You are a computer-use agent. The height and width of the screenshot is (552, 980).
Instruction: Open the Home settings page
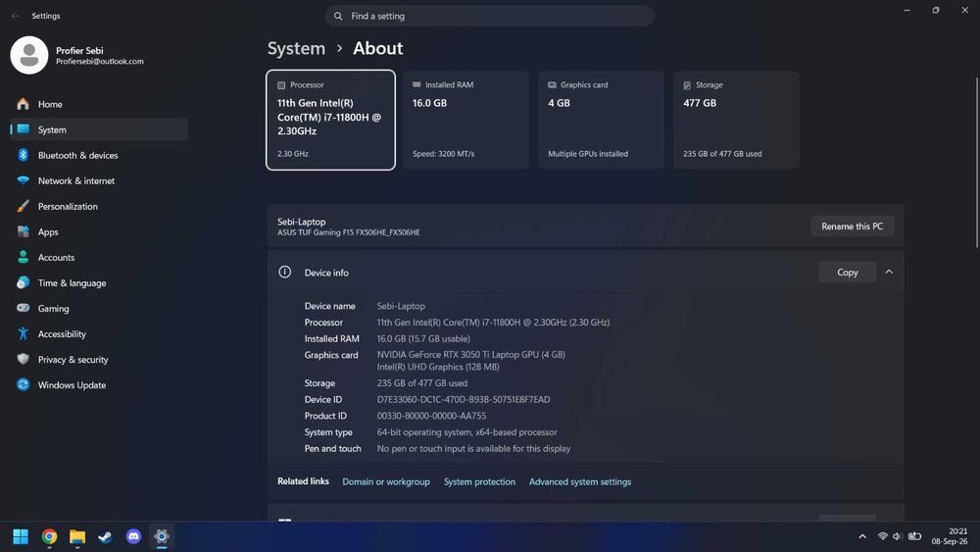[x=99, y=104]
